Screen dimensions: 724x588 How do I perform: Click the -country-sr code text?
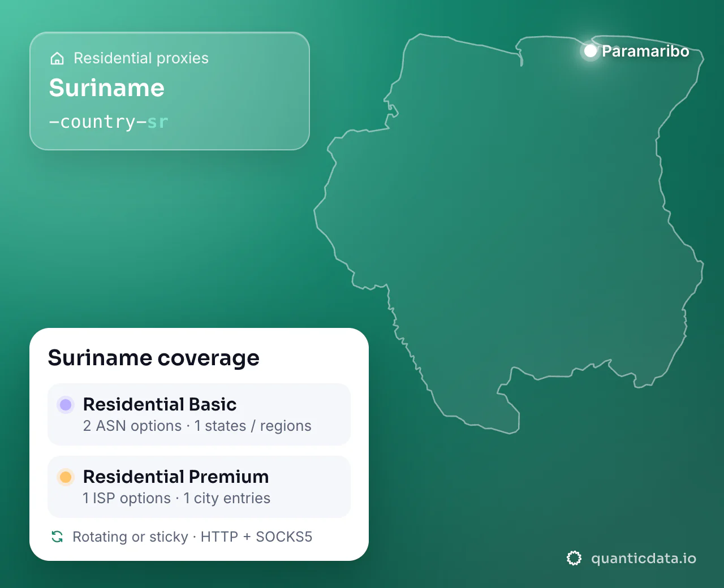(109, 122)
